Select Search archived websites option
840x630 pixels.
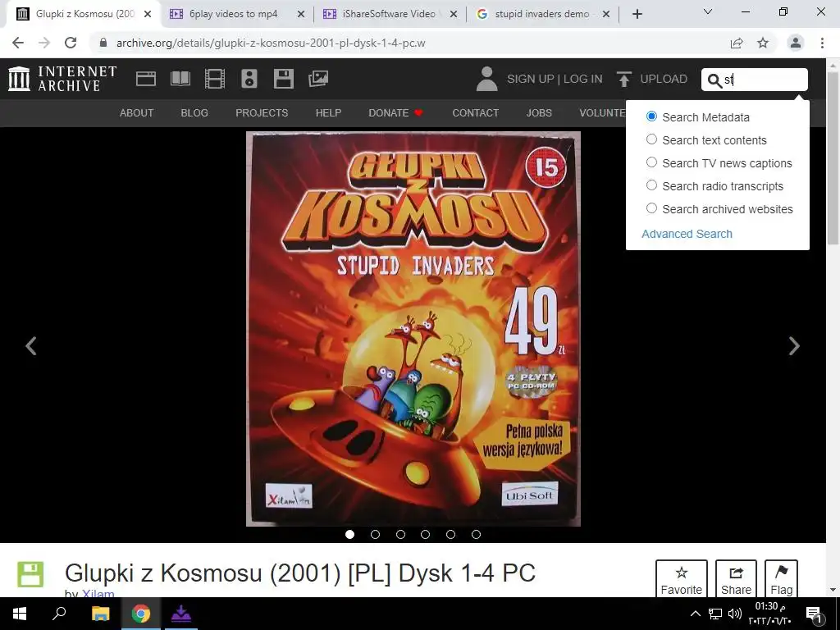point(651,208)
